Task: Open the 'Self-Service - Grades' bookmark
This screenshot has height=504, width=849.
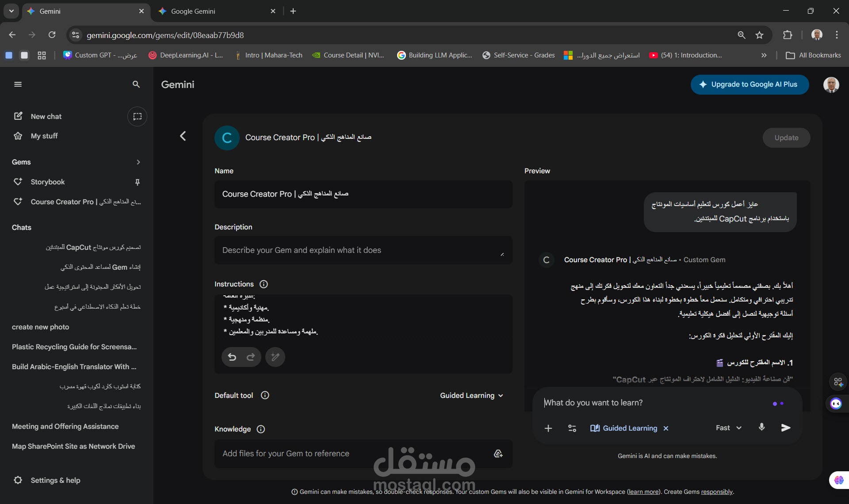Action: (x=518, y=55)
